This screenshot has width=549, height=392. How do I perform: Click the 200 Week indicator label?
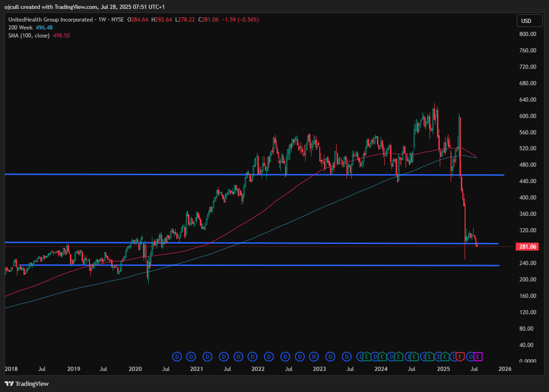(20, 28)
